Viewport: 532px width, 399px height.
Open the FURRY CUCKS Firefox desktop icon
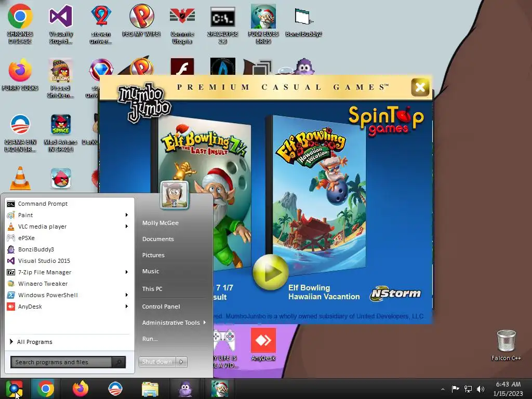tap(20, 75)
